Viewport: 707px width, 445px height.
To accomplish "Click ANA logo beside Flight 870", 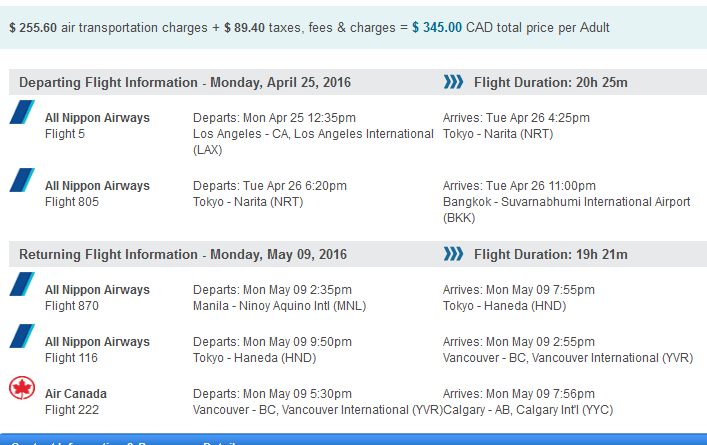I will [22, 284].
